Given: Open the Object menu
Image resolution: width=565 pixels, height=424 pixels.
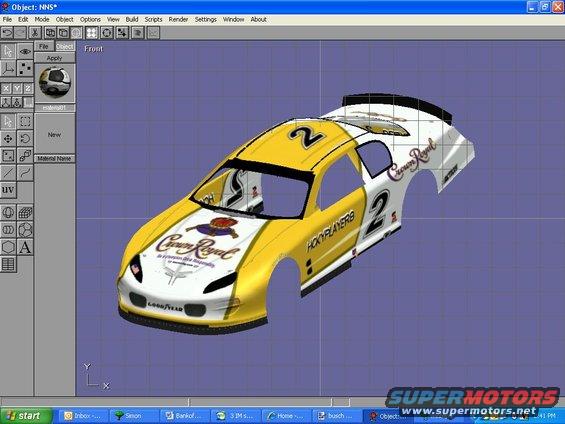Looking at the screenshot, I should 64,19.
